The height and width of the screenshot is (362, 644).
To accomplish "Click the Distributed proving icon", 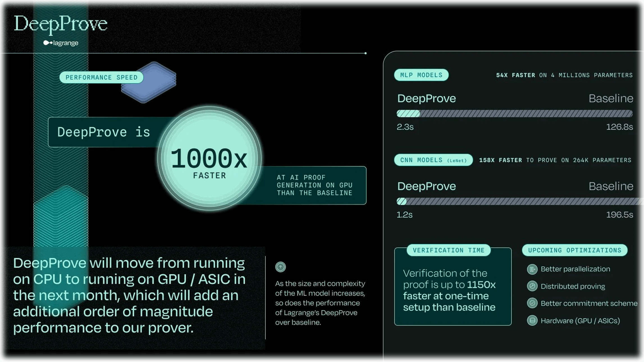I will point(532,286).
